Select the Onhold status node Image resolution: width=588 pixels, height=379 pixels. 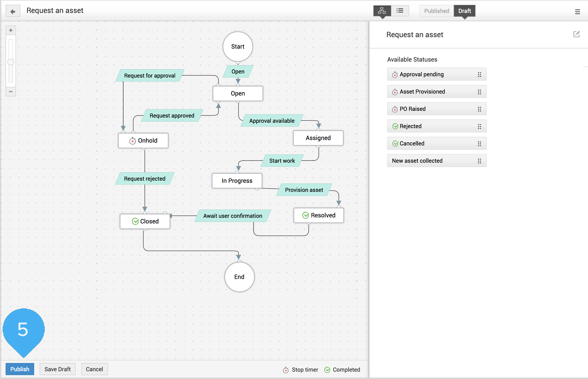[x=143, y=140]
